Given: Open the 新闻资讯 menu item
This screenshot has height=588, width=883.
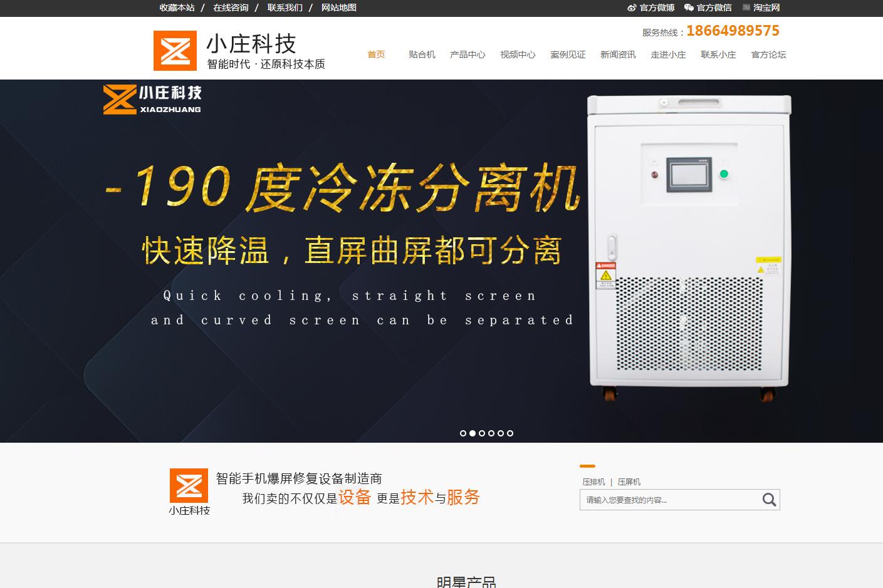Looking at the screenshot, I should pyautogui.click(x=618, y=54).
